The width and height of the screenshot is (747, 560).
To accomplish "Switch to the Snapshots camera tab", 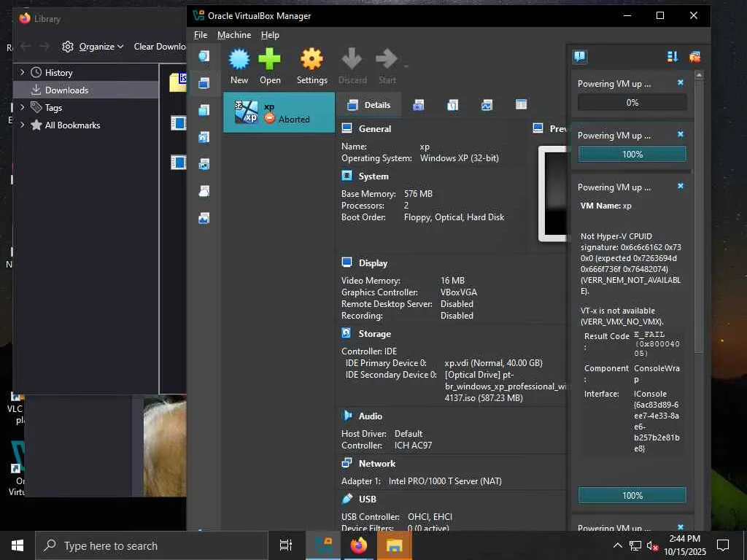I will point(418,105).
